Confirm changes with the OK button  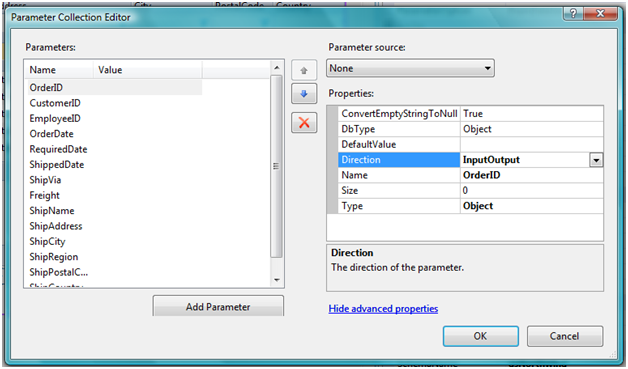[x=481, y=336]
